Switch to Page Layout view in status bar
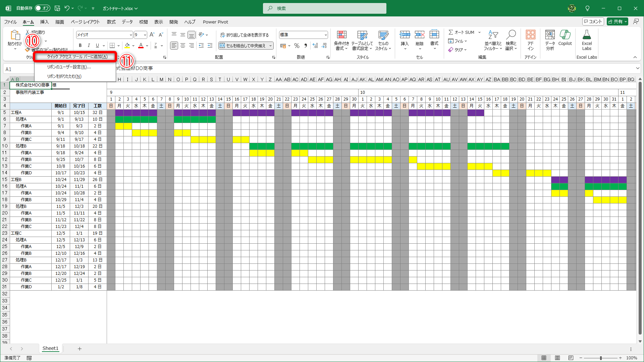The image size is (644, 362). pos(557,358)
